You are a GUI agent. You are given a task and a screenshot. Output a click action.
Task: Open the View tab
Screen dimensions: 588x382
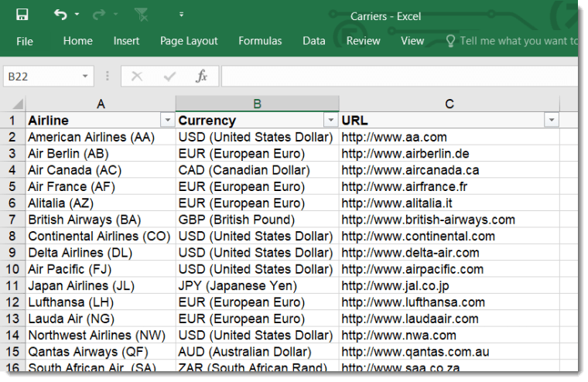click(412, 41)
